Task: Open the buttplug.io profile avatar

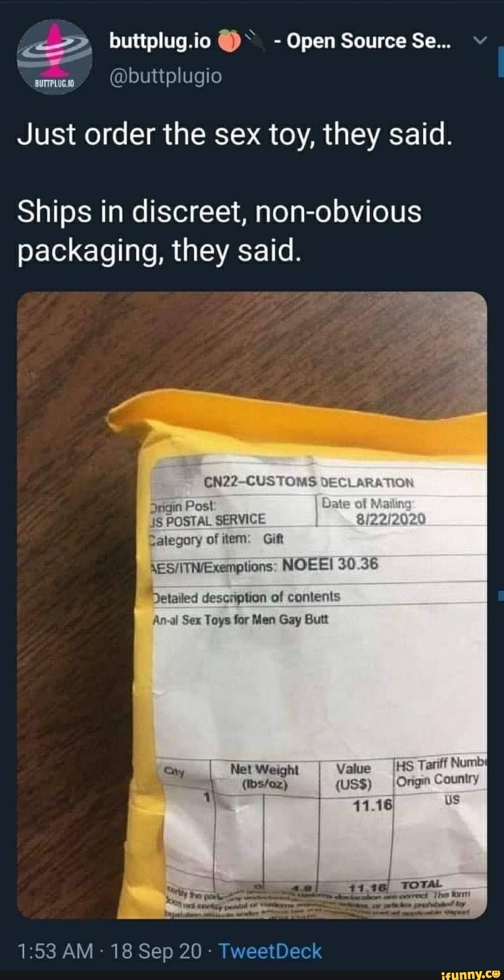Action: pyautogui.click(x=54, y=57)
